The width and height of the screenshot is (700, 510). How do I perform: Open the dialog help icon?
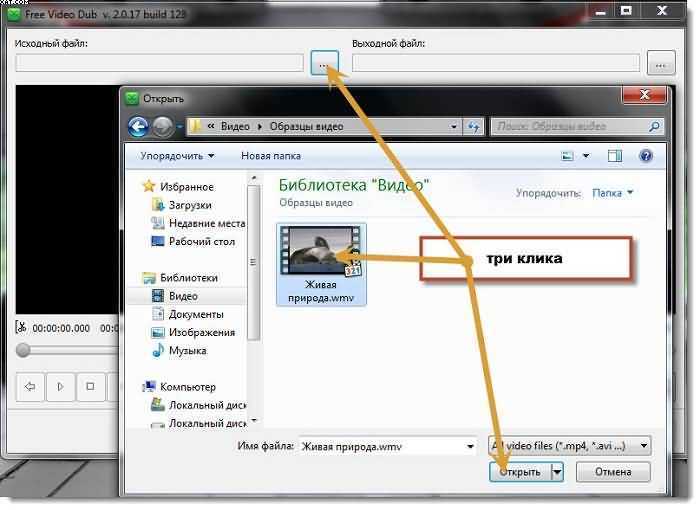coord(646,156)
